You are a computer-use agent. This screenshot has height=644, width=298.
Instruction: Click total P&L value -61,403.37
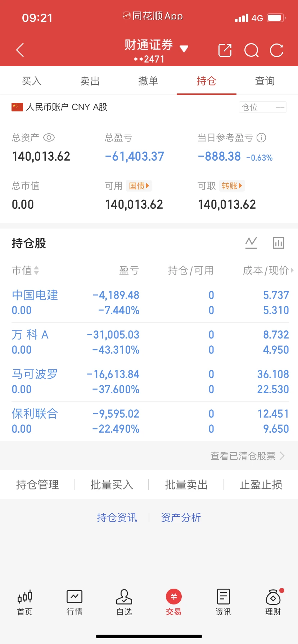(135, 156)
